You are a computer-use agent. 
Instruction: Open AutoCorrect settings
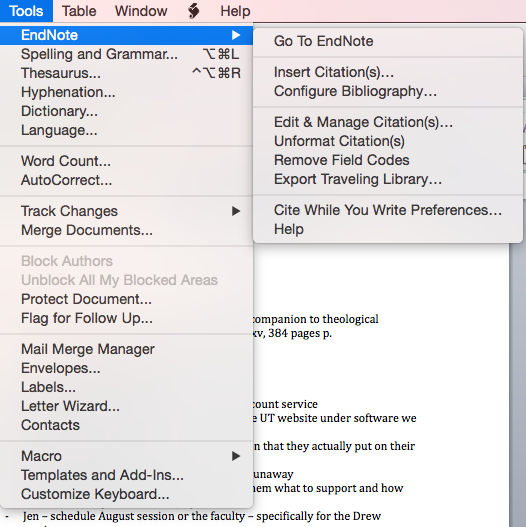126,180
